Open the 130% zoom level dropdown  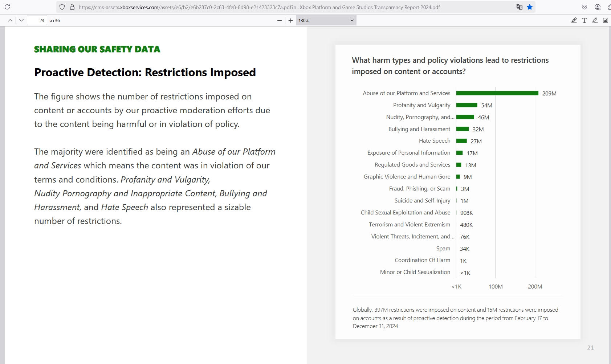click(x=326, y=20)
